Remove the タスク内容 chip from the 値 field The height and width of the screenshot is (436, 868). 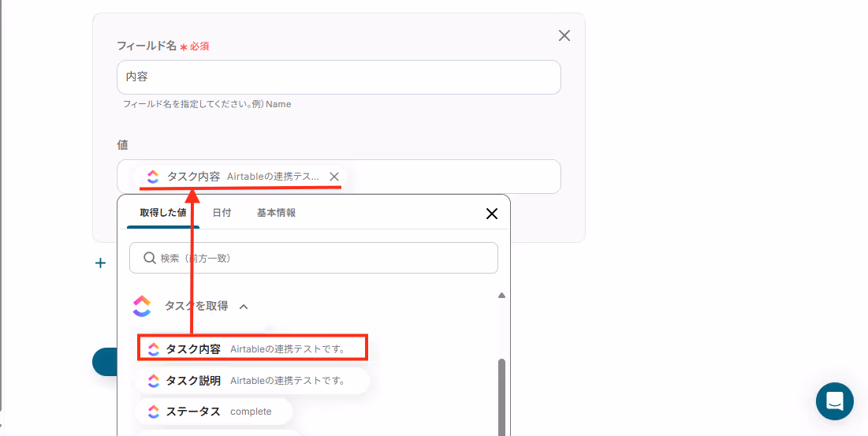[334, 177]
